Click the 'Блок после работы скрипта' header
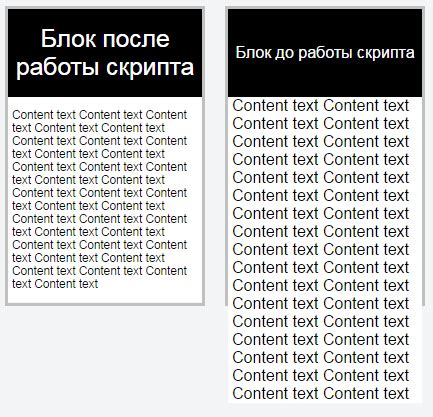The height and width of the screenshot is (417, 433). [x=105, y=53]
